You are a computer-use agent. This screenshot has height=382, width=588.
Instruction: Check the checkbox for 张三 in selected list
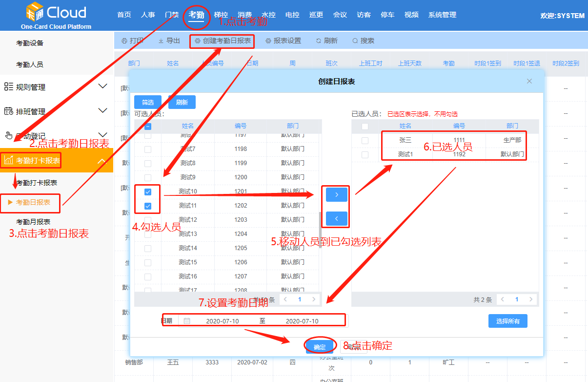coord(365,141)
